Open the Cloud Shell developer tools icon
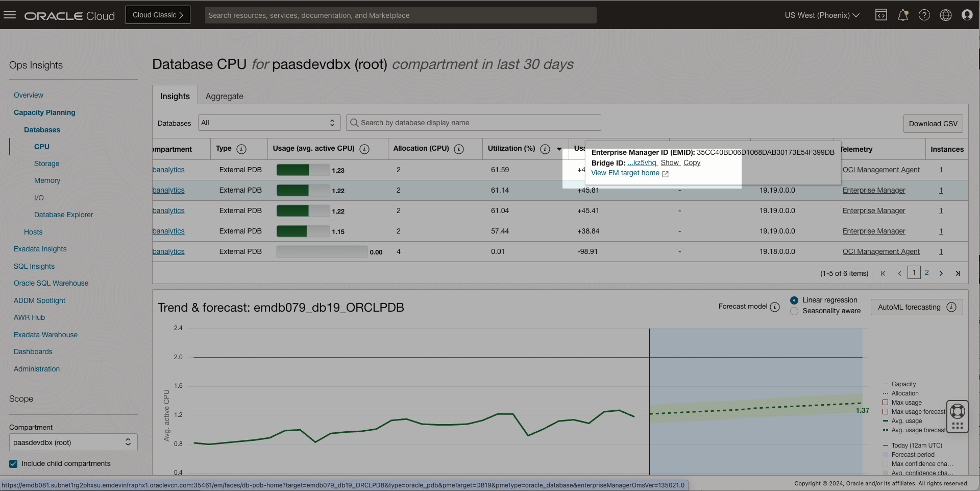 pos(881,15)
